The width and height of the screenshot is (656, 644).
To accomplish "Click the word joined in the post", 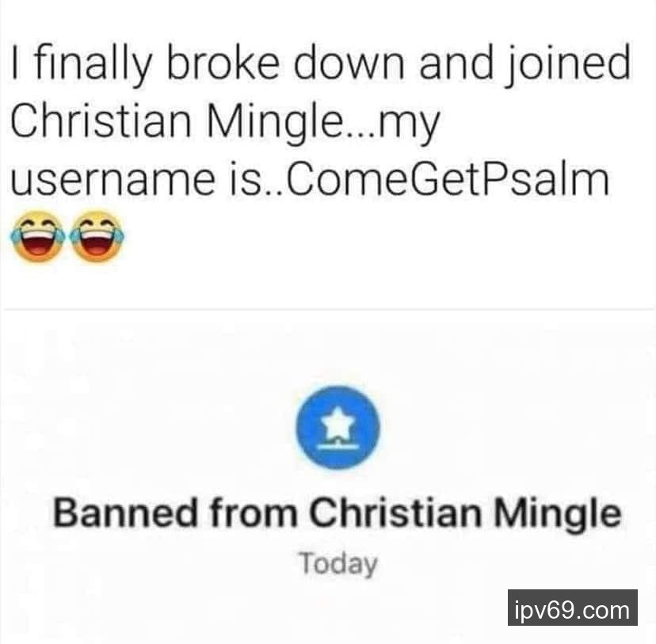I will pos(567,65).
